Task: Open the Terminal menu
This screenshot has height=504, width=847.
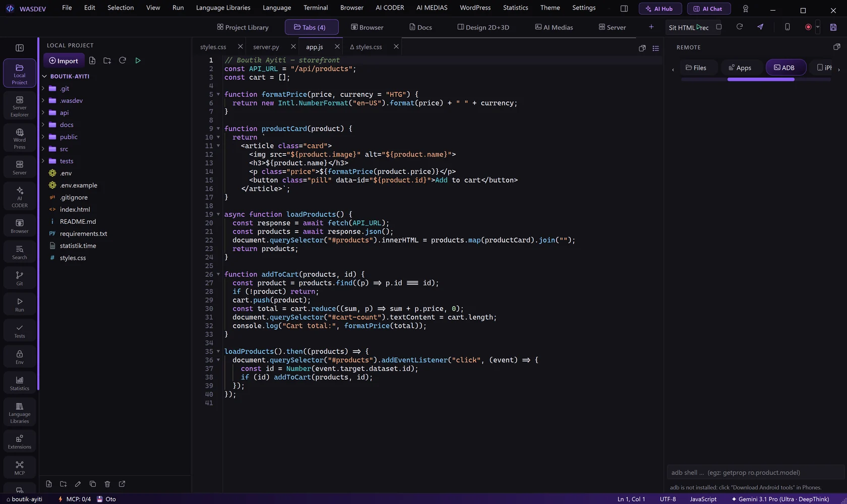Action: pyautogui.click(x=316, y=8)
